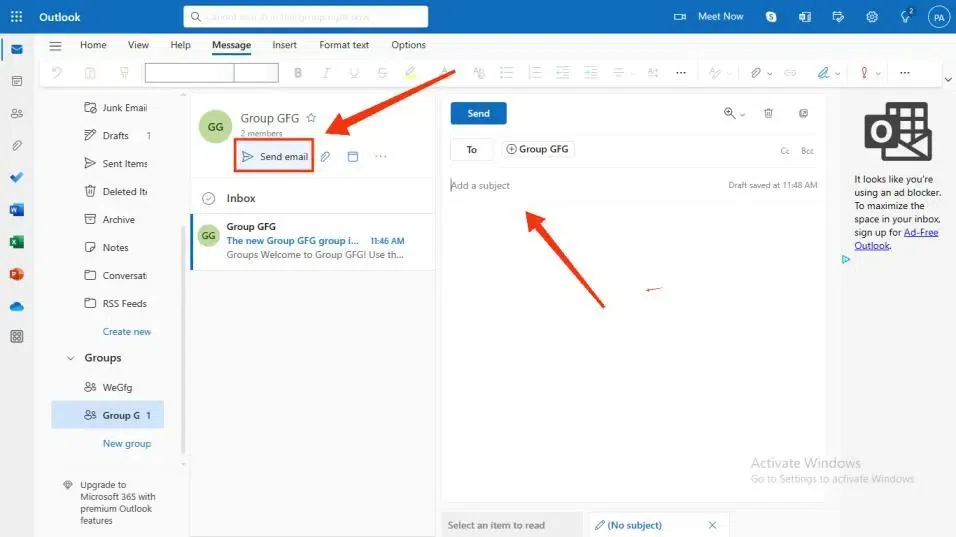Screen dimensions: 956x537
Task: Pop out the compose window
Action: click(804, 113)
